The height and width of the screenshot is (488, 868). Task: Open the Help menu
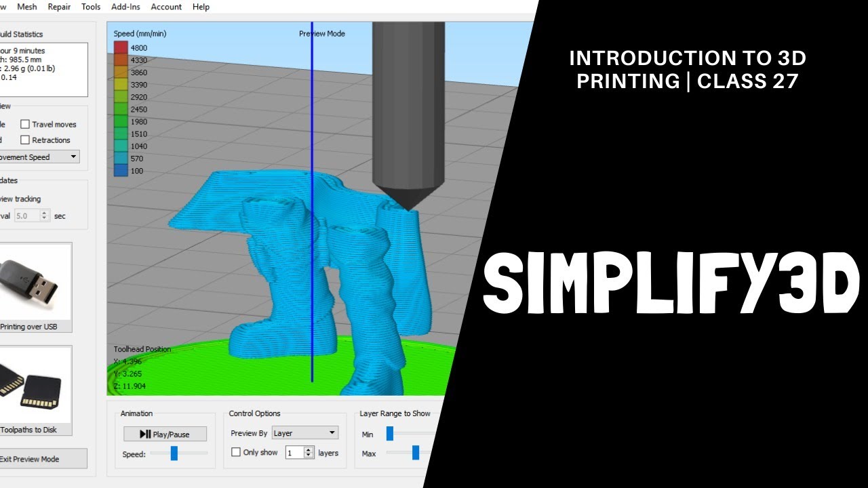point(201,7)
